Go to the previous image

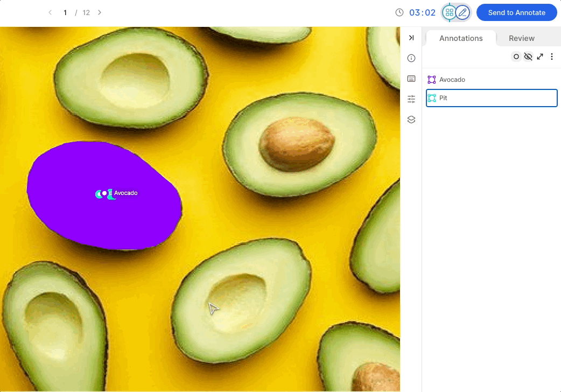[x=50, y=12]
